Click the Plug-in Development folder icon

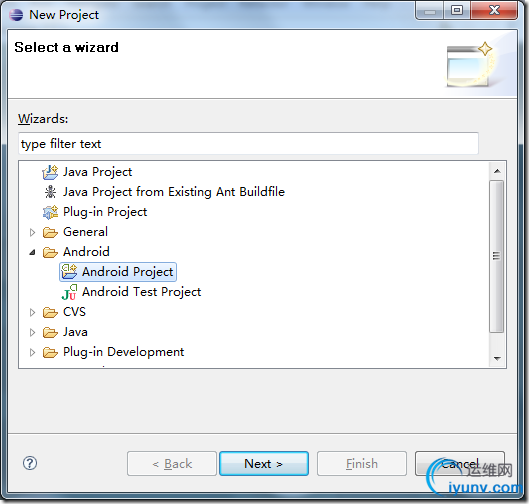[50, 352]
